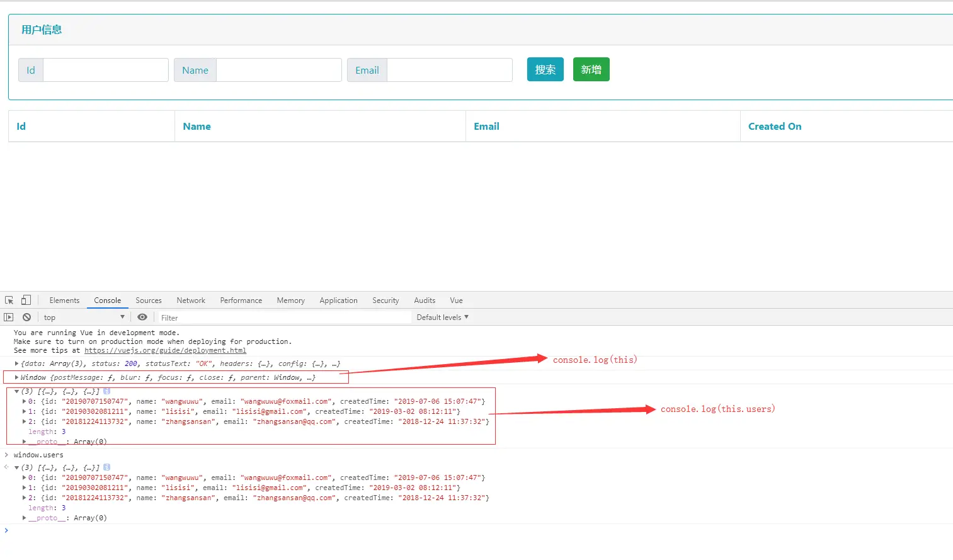Viewport: 953px width, 560px height.
Task: Switch to the Console tab
Action: (x=108, y=300)
